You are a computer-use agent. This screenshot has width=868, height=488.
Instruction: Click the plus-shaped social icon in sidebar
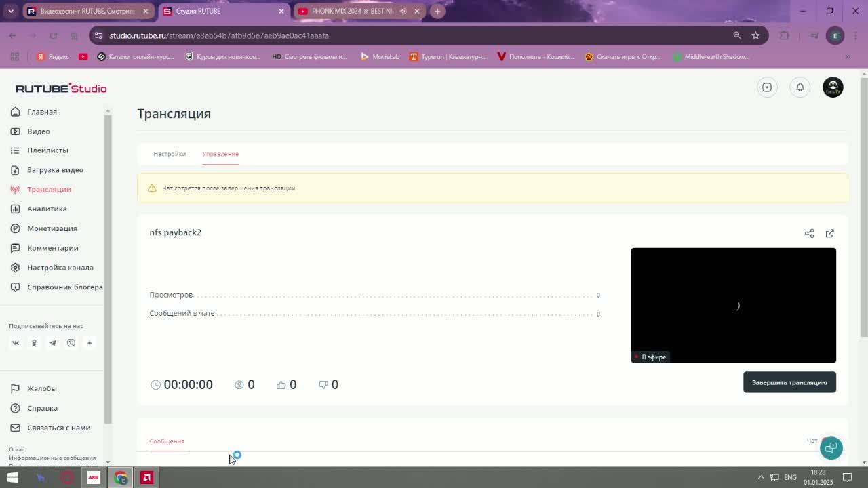tap(89, 343)
